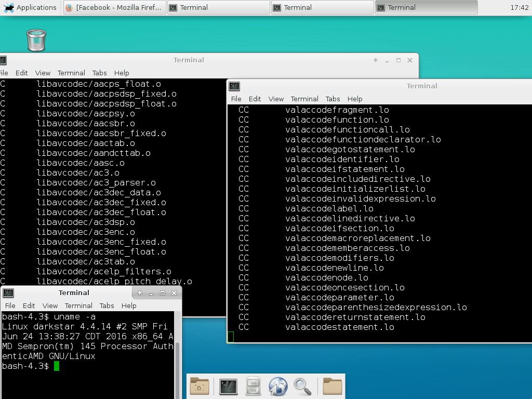Screen dimensions: 532x399
Task: Open application finder magnifier icon
Action: (x=302, y=387)
